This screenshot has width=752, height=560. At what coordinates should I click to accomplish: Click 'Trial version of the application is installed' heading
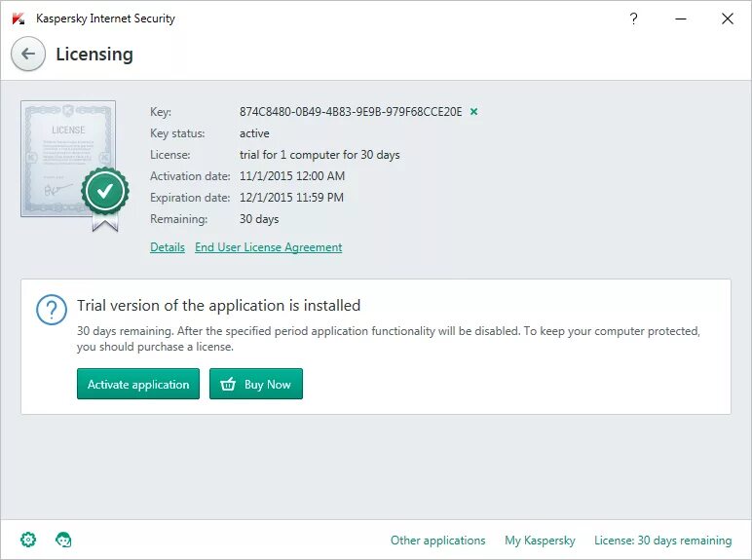click(x=219, y=306)
